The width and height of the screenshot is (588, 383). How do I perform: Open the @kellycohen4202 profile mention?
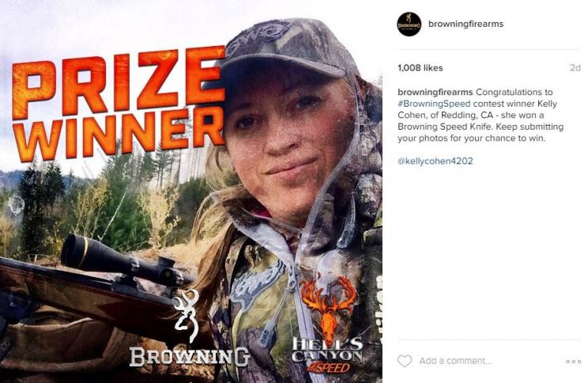pyautogui.click(x=435, y=161)
